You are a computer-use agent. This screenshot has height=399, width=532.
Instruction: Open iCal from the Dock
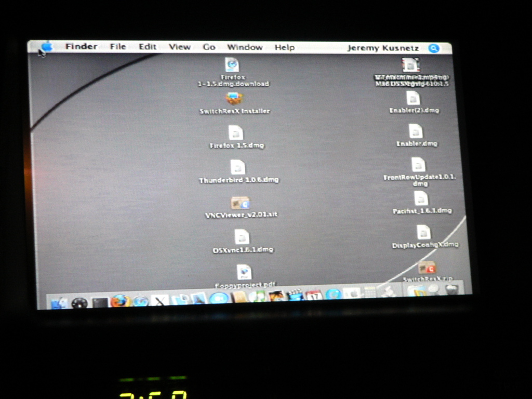(314, 295)
